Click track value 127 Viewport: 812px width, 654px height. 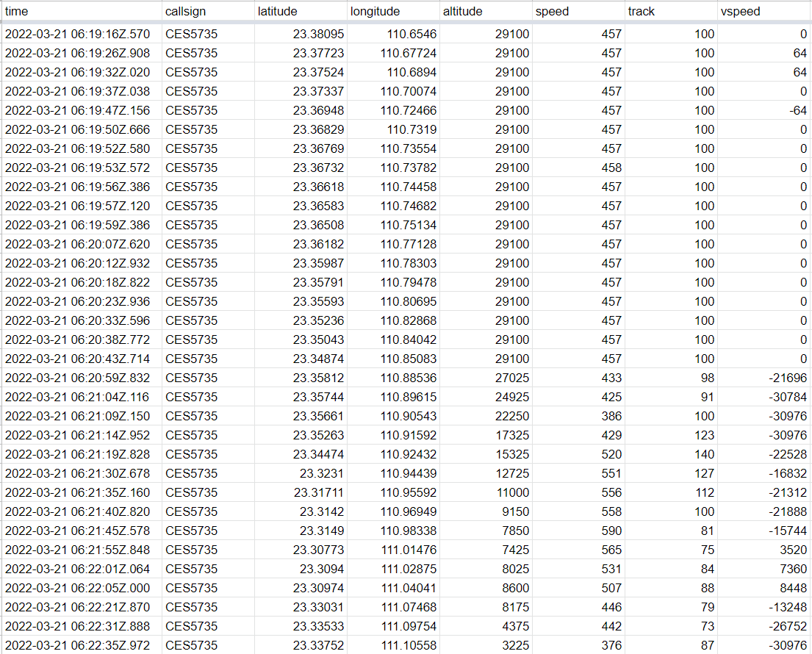pos(704,474)
